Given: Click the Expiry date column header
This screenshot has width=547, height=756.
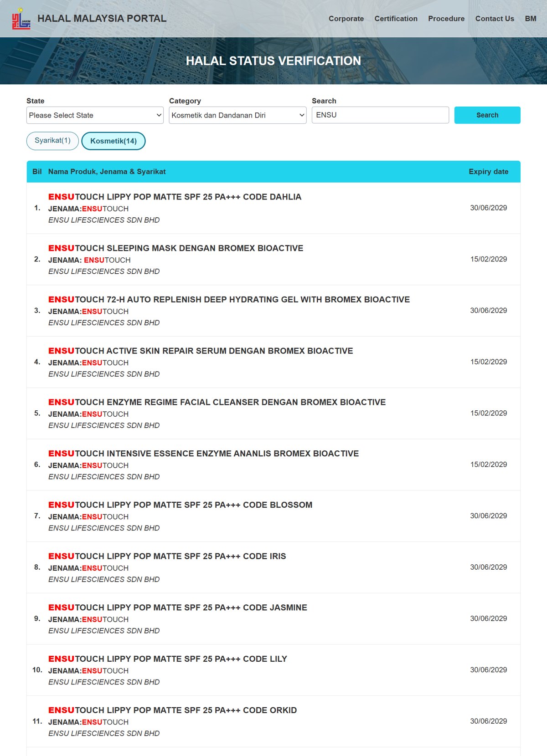Looking at the screenshot, I should tap(488, 172).
